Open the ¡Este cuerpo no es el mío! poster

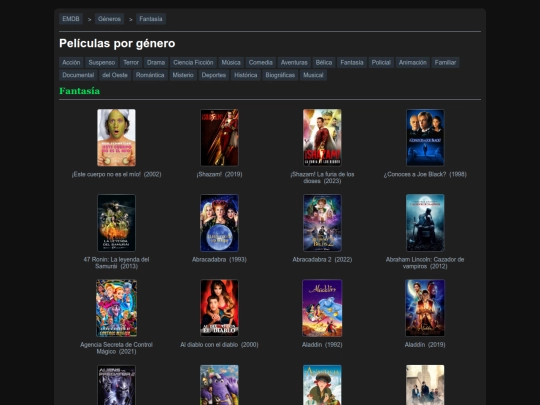(116, 138)
